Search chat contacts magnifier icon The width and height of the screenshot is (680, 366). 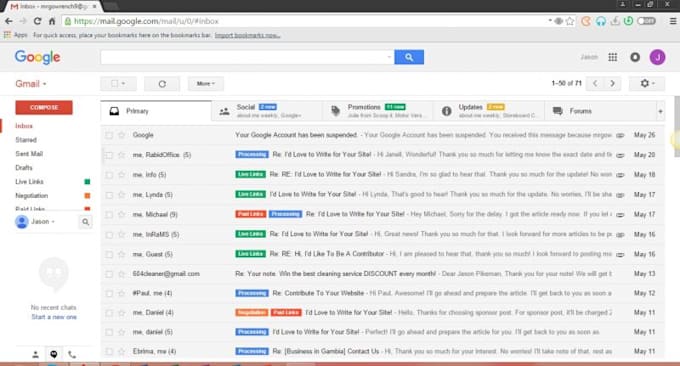(x=85, y=222)
